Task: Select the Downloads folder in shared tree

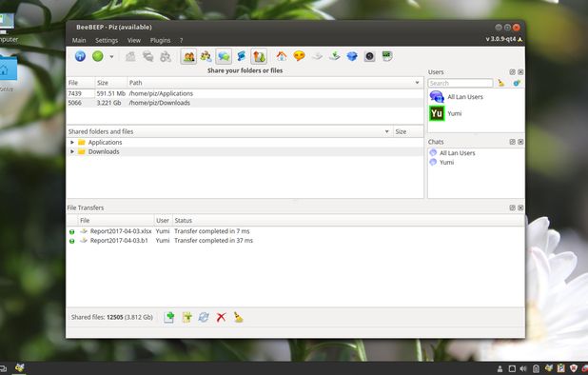Action: coord(104,152)
